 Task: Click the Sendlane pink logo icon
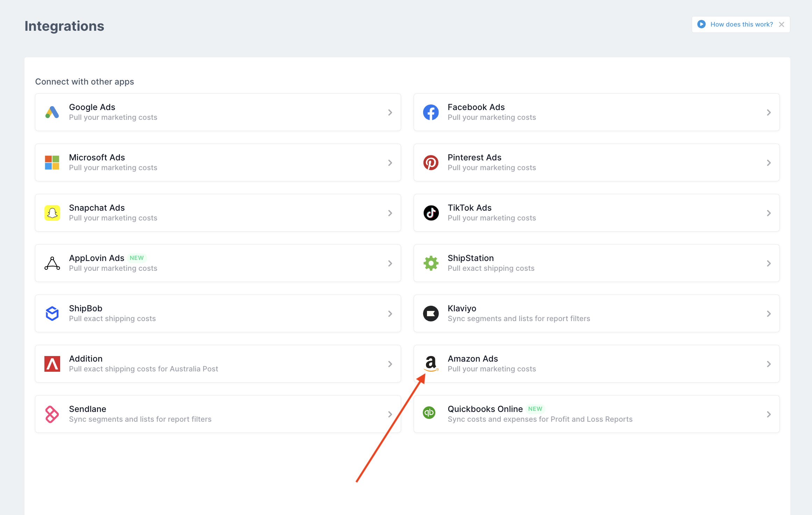tap(52, 414)
